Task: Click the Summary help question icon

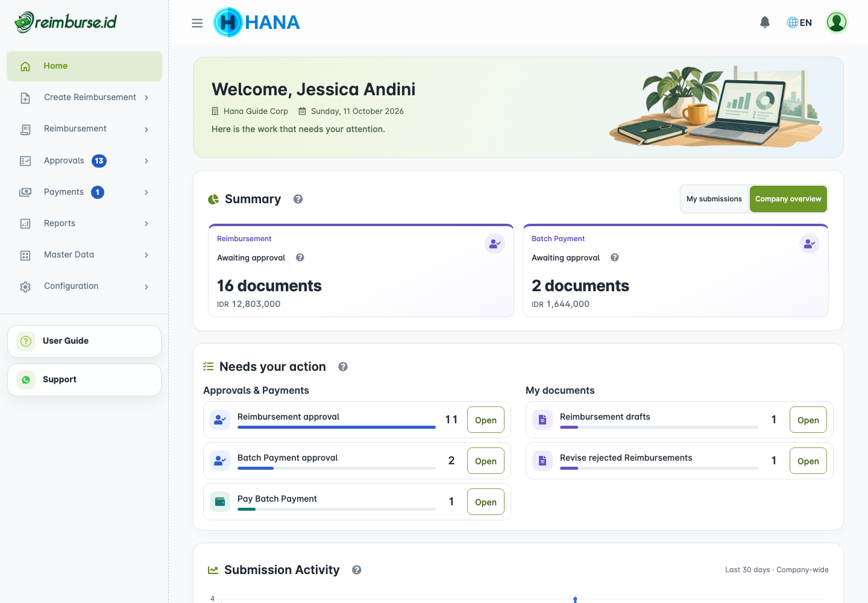Action: click(x=298, y=199)
